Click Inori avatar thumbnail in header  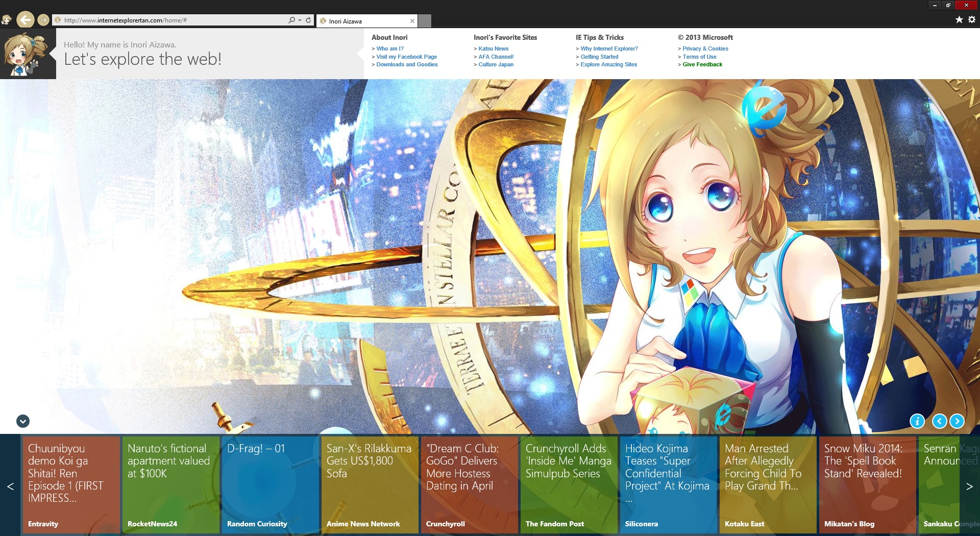click(x=28, y=54)
